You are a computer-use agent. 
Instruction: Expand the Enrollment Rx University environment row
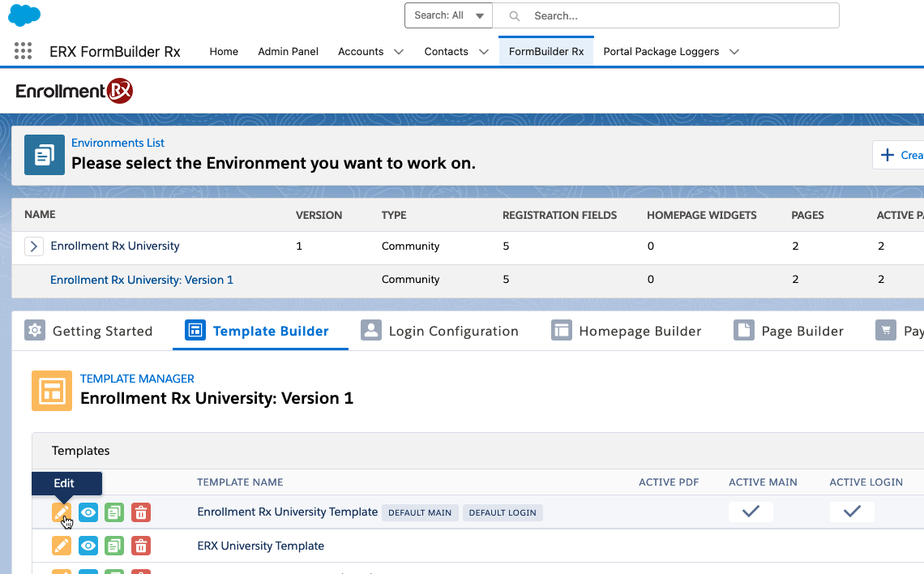34,246
